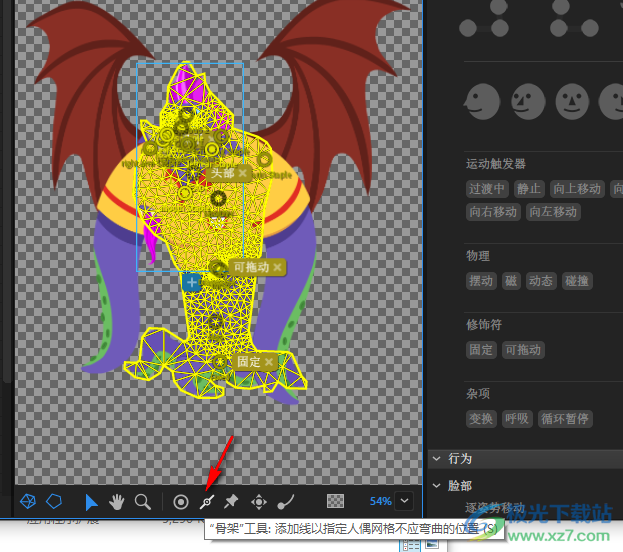Apply the 循环暂停 misc tag
Image resolution: width=623 pixels, height=552 pixels.
coord(565,419)
